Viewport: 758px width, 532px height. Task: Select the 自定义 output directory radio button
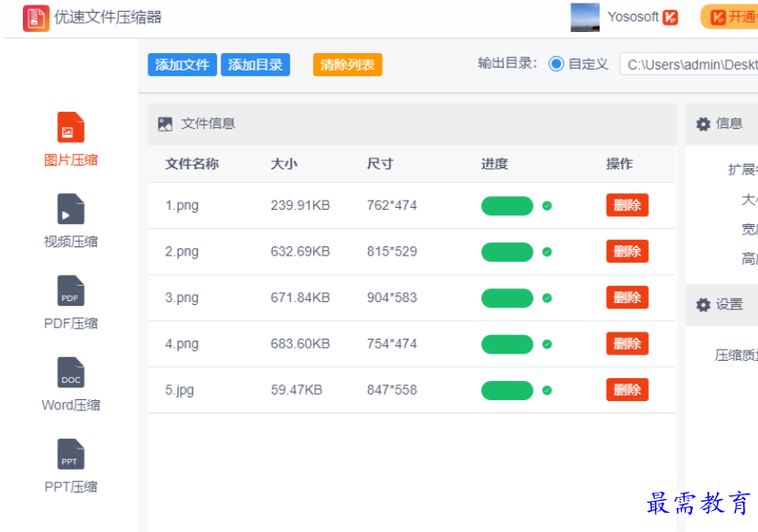[556, 64]
